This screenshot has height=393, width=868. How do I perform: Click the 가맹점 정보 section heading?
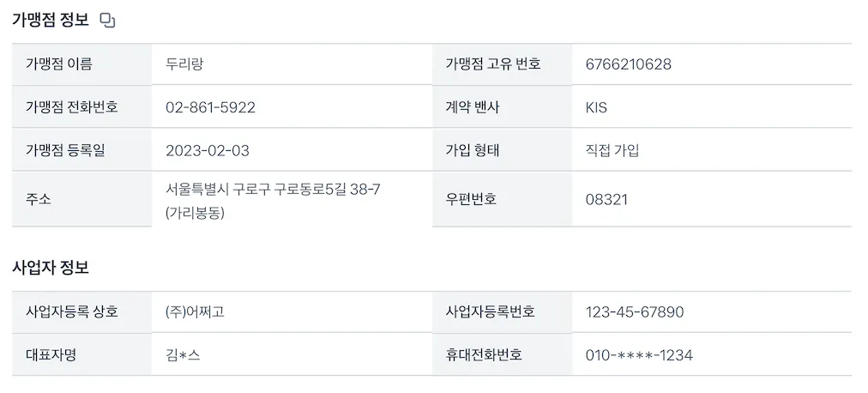(x=50, y=21)
